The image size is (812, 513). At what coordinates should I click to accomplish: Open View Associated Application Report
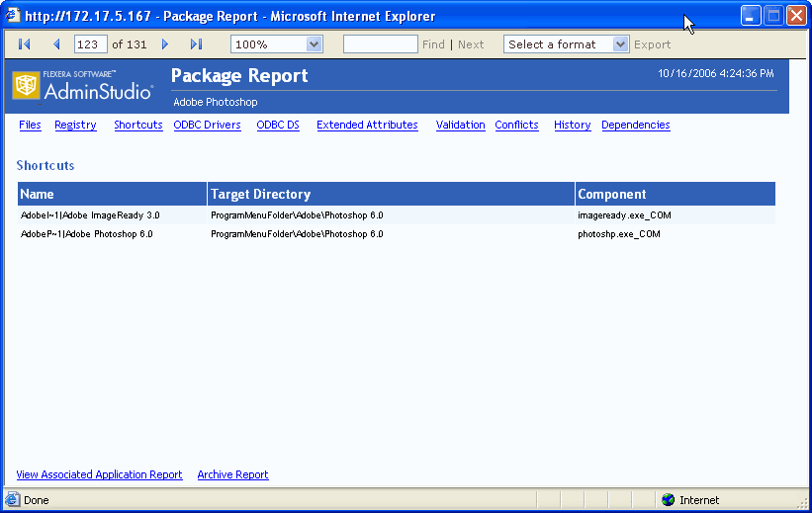coord(99,475)
